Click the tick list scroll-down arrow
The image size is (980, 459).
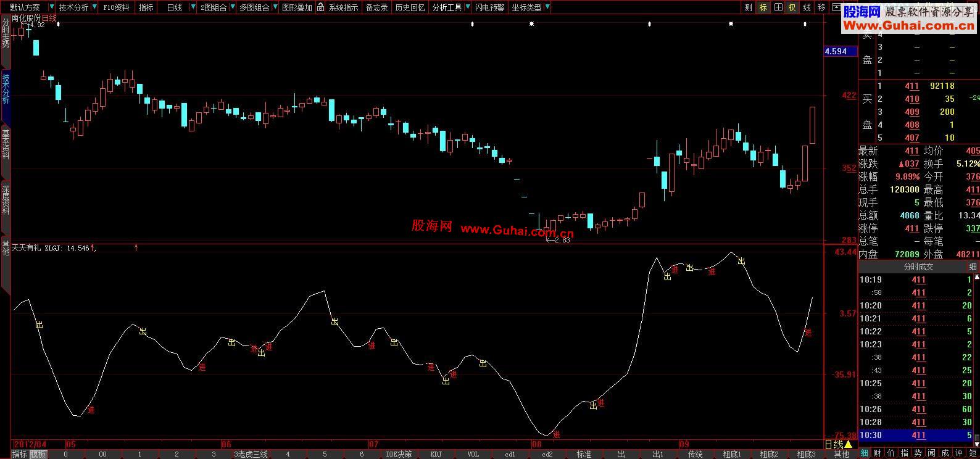point(977,443)
